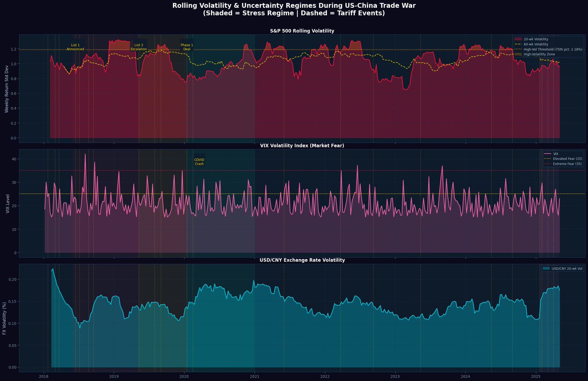Select the pink VIX line legend marker
The image size is (588, 381).
coord(547,153)
